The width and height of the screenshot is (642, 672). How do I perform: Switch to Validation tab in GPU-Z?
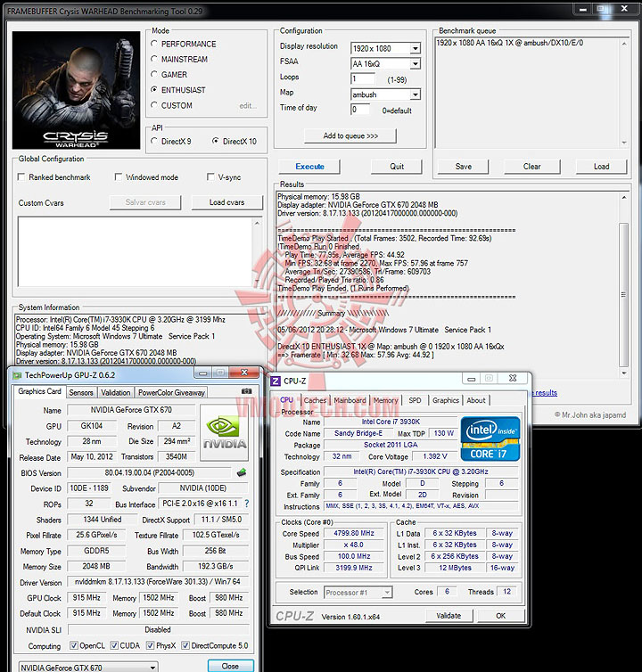[115, 392]
